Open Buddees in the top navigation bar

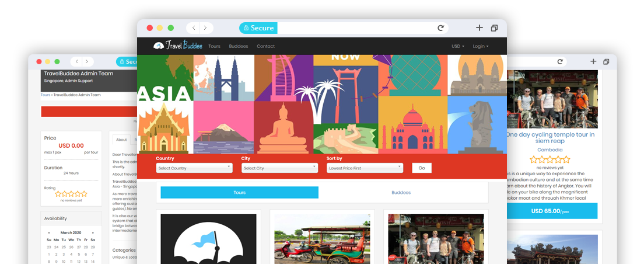(239, 47)
